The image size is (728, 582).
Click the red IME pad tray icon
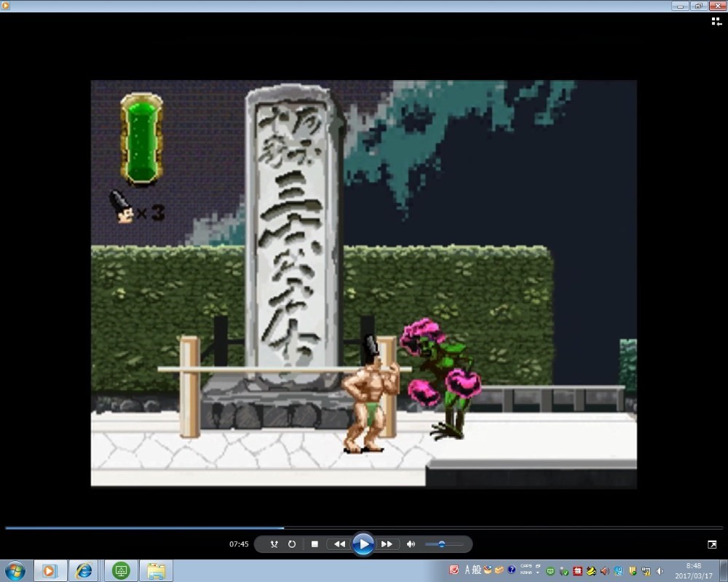pos(454,570)
